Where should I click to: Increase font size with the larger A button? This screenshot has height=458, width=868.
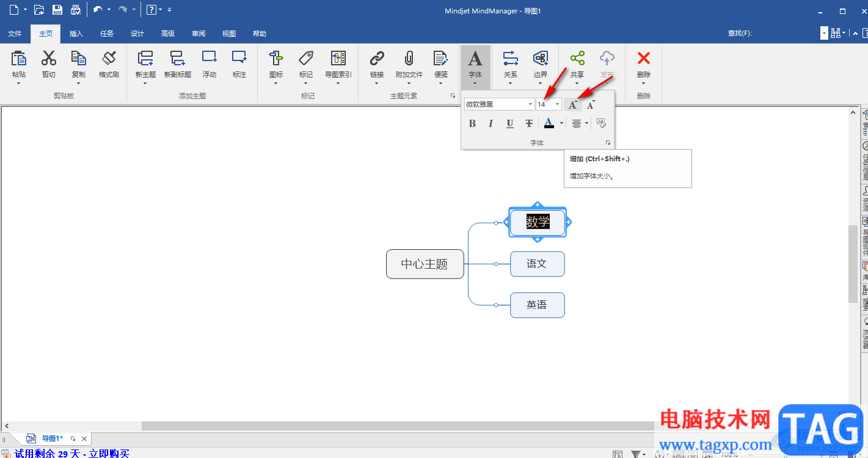point(572,104)
